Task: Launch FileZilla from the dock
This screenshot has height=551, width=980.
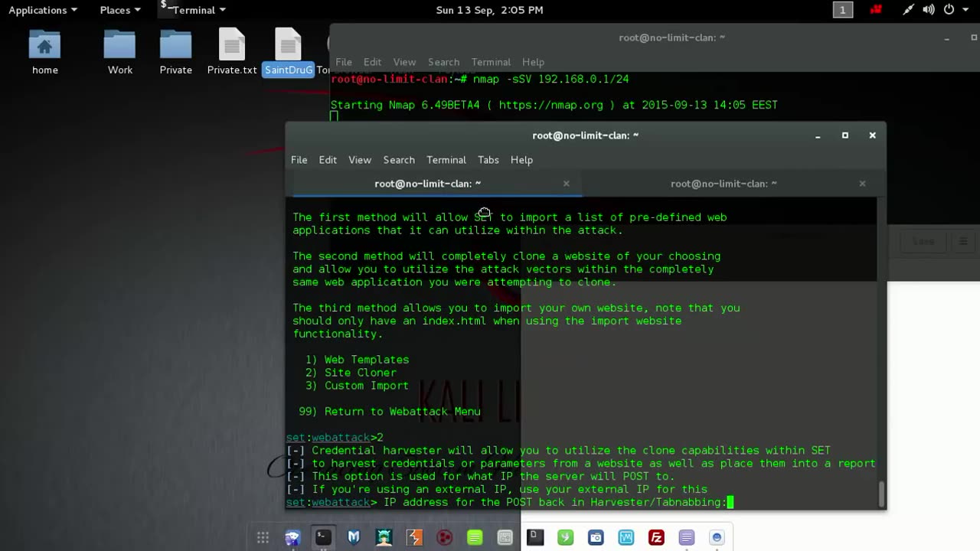Action: pos(656,538)
